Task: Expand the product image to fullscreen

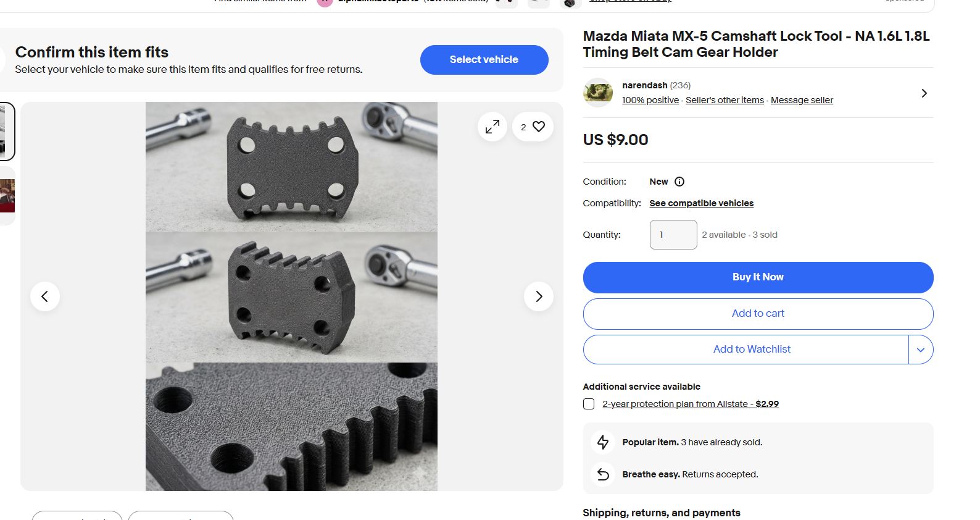Action: (492, 127)
